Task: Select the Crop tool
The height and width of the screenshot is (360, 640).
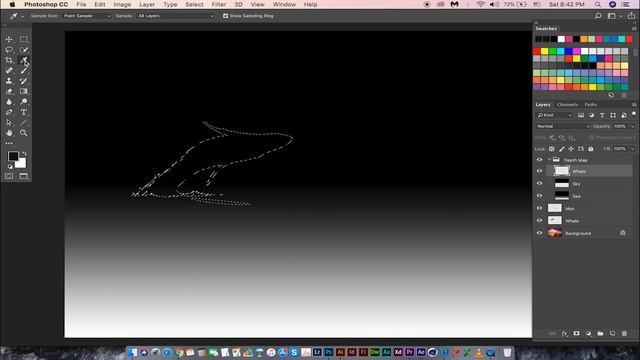Action: click(x=9, y=60)
